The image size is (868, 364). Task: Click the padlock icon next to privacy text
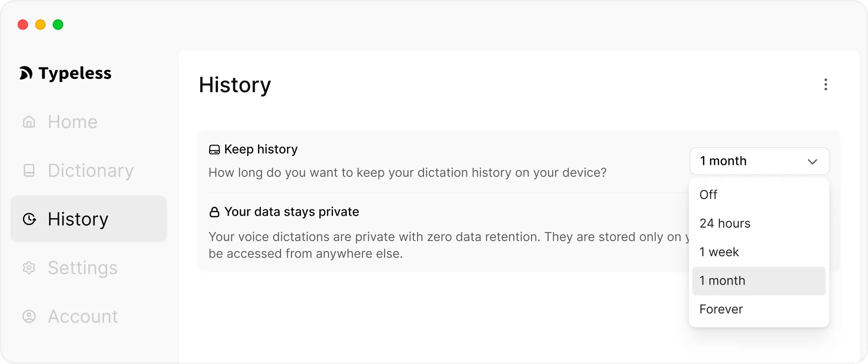[214, 212]
